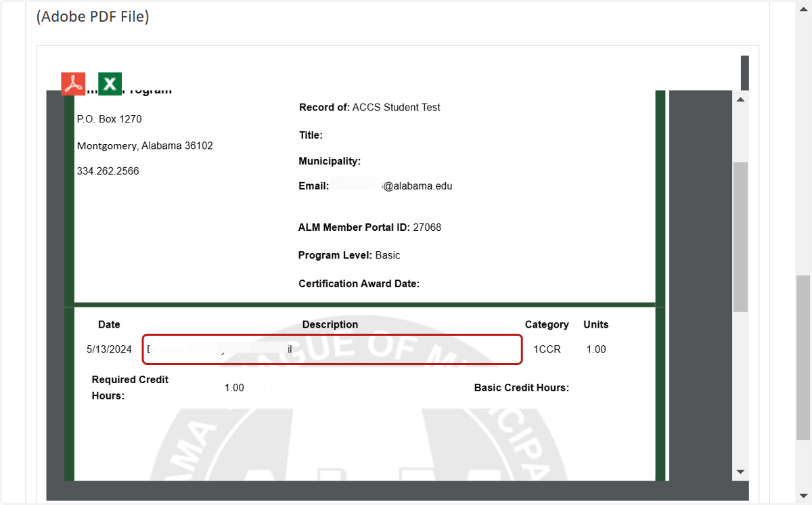Viewport: 812px width, 505px height.
Task: Click 'ALM Member Portal ID: 27068'
Action: (x=369, y=227)
